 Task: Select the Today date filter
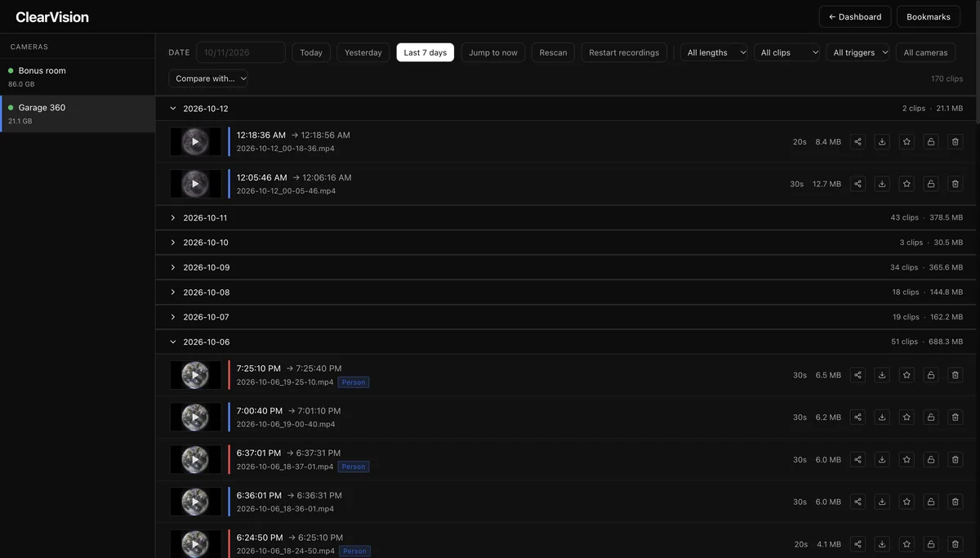pos(311,52)
